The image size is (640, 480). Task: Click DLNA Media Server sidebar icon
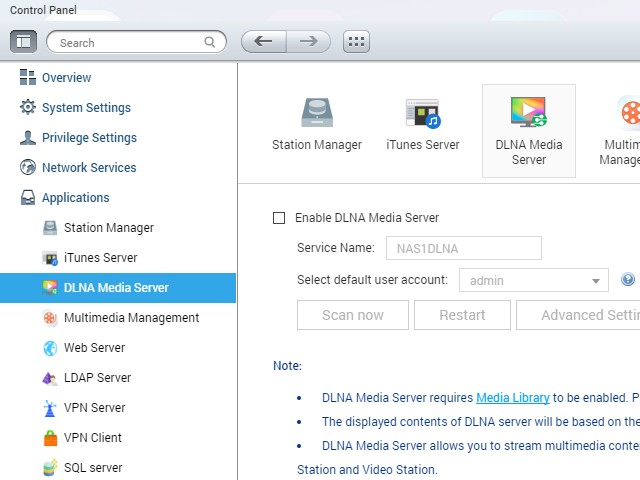coord(50,288)
